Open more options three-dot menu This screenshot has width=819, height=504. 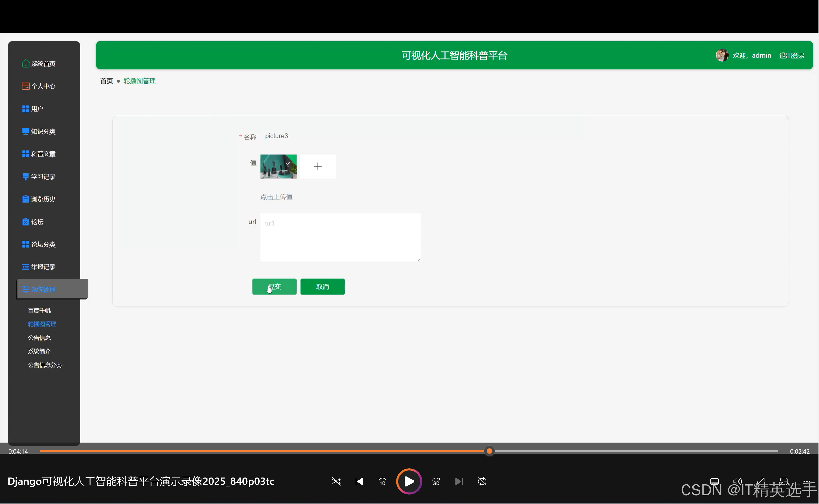click(806, 481)
